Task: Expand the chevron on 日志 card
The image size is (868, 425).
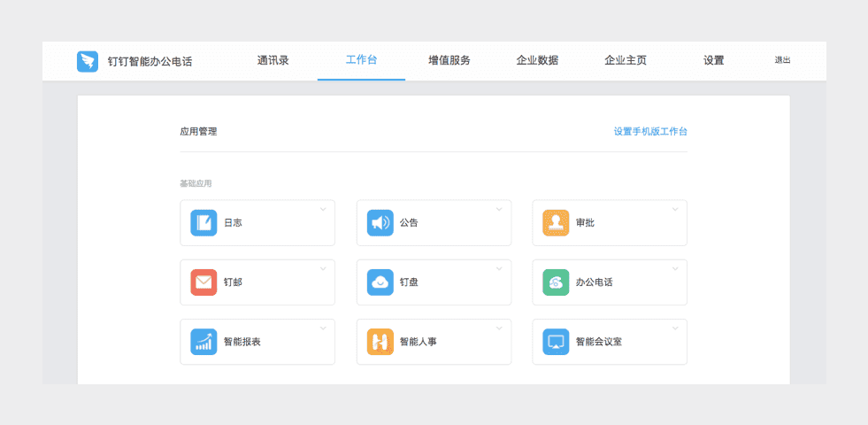Action: [323, 209]
